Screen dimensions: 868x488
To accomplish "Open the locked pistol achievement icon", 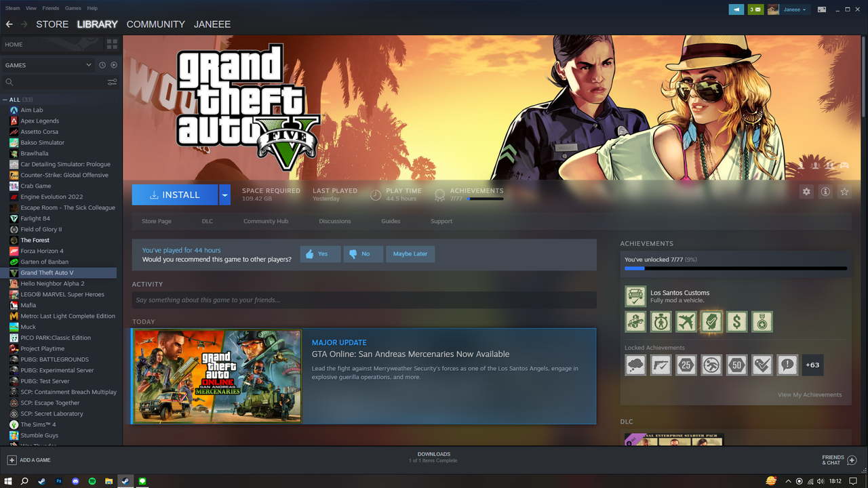I will pos(660,365).
